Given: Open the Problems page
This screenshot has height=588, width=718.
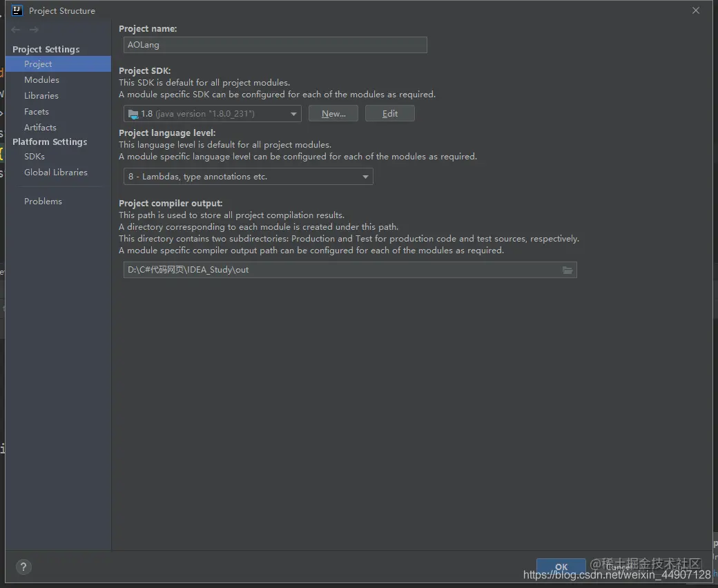Looking at the screenshot, I should pyautogui.click(x=58, y=202).
